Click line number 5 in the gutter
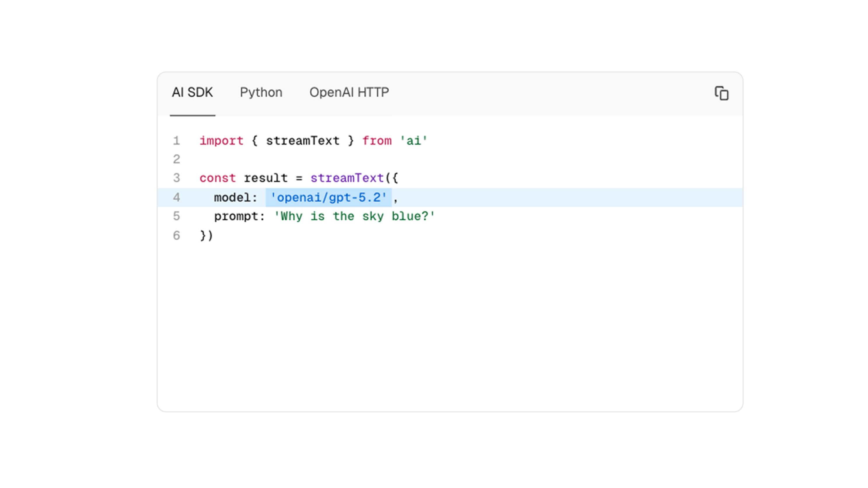Viewport: 868px width, 488px height. click(176, 216)
